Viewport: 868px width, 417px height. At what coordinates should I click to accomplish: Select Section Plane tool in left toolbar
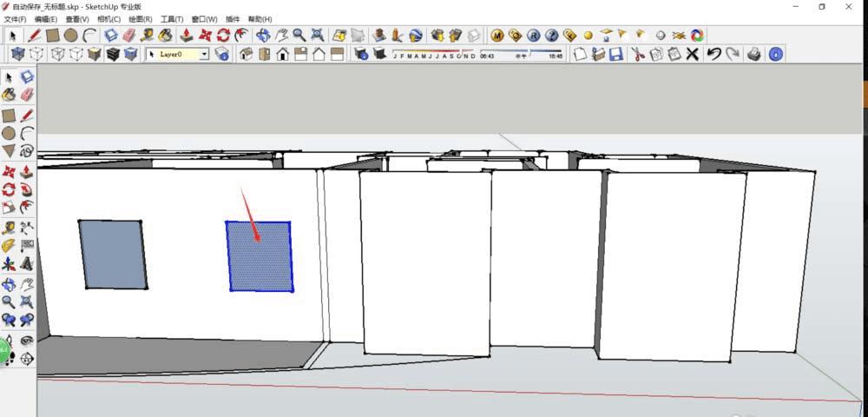click(x=27, y=358)
